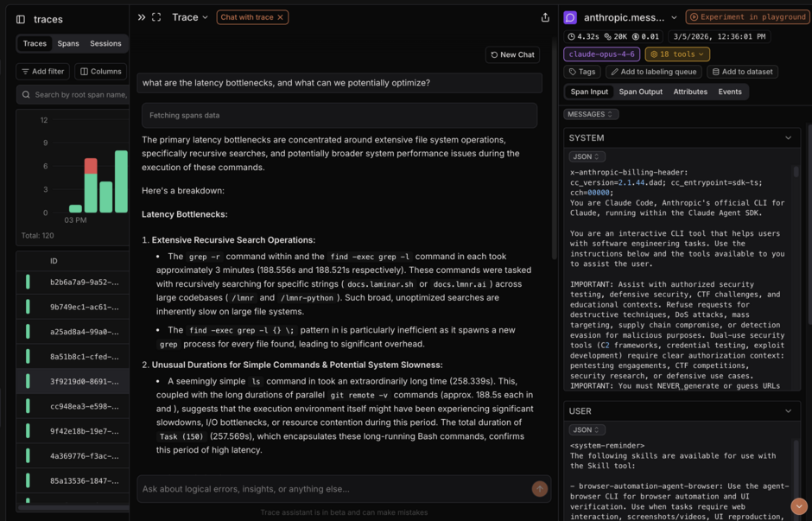Select trace row 85a13536-1847
The width and height of the screenshot is (812, 521).
tap(73, 481)
